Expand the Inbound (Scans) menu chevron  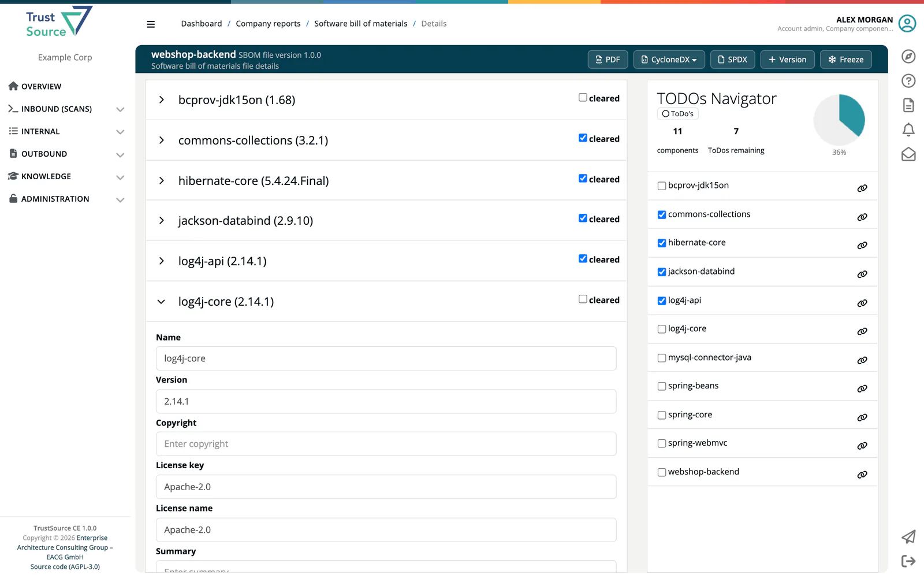[120, 109]
